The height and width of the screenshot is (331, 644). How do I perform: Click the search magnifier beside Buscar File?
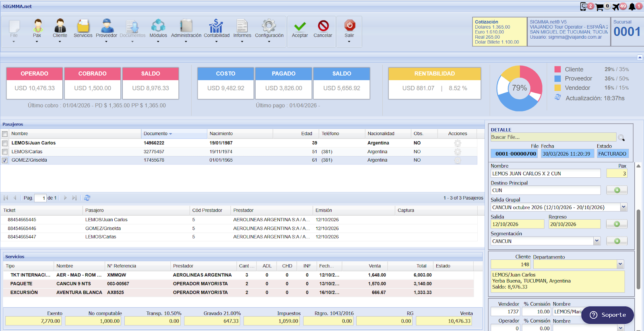[x=621, y=138]
